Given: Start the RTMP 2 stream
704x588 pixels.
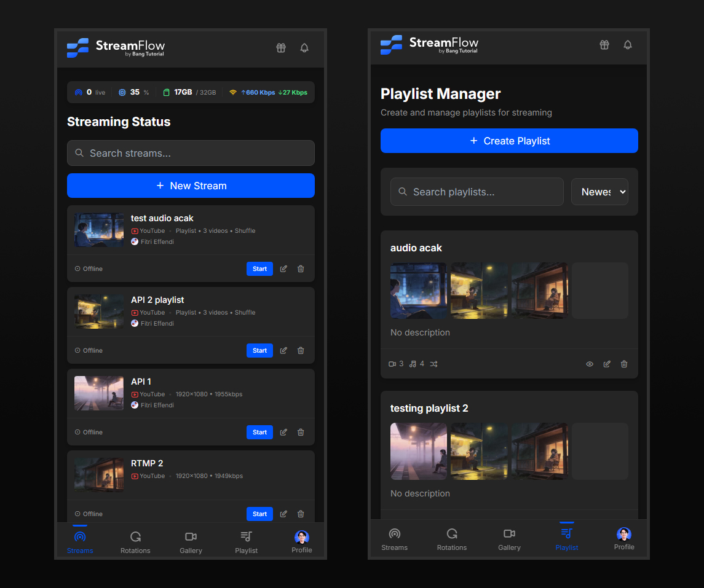Looking at the screenshot, I should pos(259,514).
